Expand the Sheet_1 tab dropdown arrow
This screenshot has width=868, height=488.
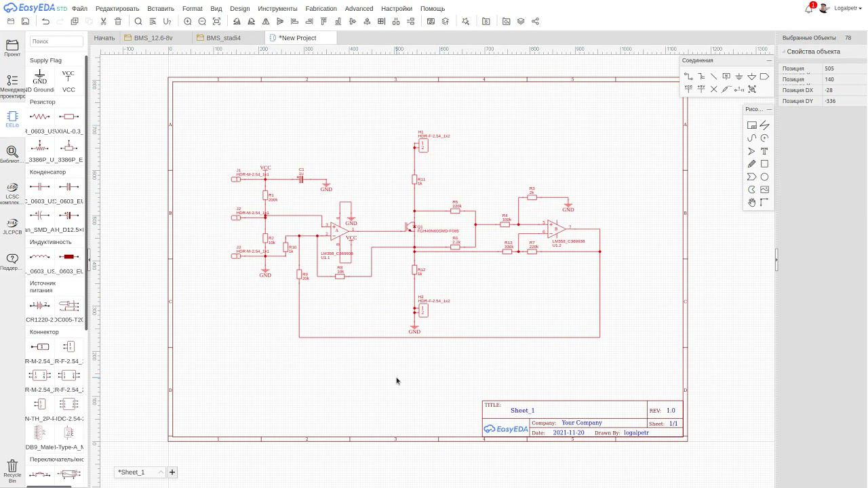[161, 472]
